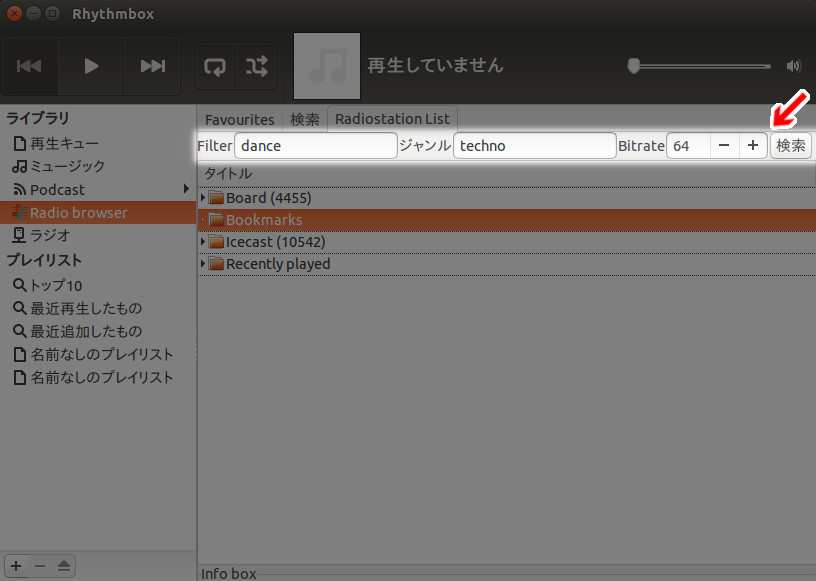Screen dimensions: 816x581
Task: Select the Bookmarks folder row
Action: pos(254,219)
